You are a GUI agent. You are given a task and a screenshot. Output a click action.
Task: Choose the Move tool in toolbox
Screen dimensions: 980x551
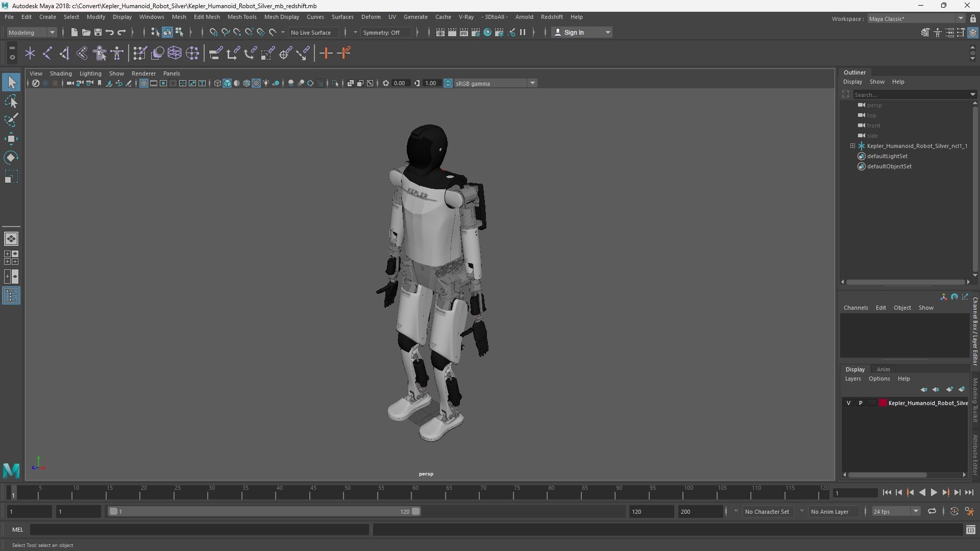click(x=11, y=139)
